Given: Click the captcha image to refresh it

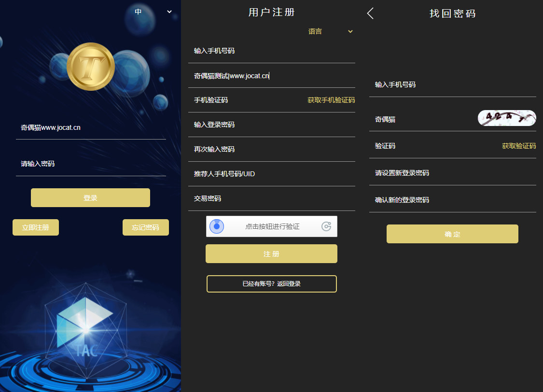Looking at the screenshot, I should [507, 118].
